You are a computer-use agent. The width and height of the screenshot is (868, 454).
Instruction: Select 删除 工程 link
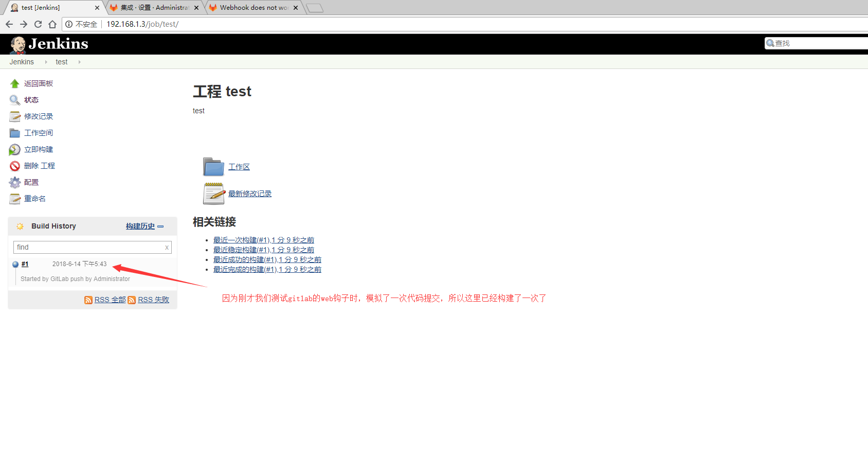tap(40, 166)
